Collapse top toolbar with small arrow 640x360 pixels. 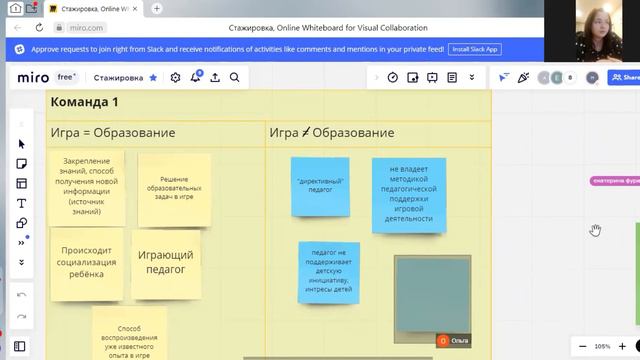click(x=376, y=78)
